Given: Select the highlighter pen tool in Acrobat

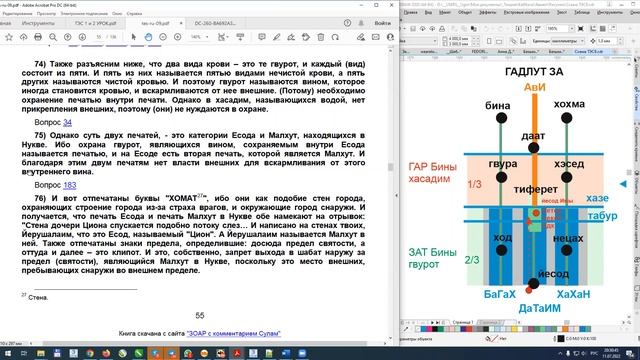Looking at the screenshot, I should point(276,37).
